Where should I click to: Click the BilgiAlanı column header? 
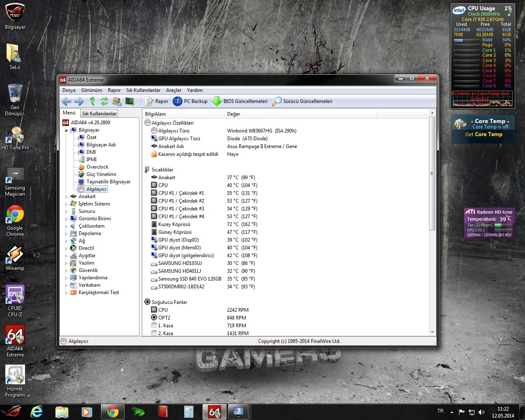pyautogui.click(x=183, y=114)
